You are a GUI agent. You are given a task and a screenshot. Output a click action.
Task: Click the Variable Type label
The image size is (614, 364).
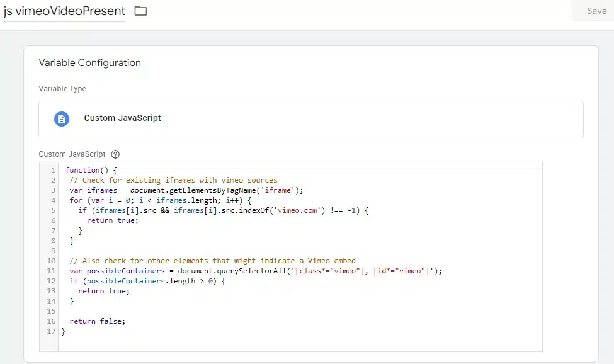(x=62, y=89)
